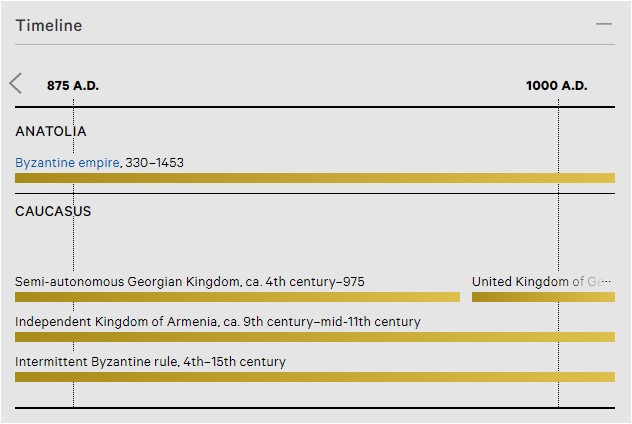This screenshot has height=424, width=632.
Task: Click the Semi-autonomous Georgian Kingdom gold bar
Action: pos(237,297)
